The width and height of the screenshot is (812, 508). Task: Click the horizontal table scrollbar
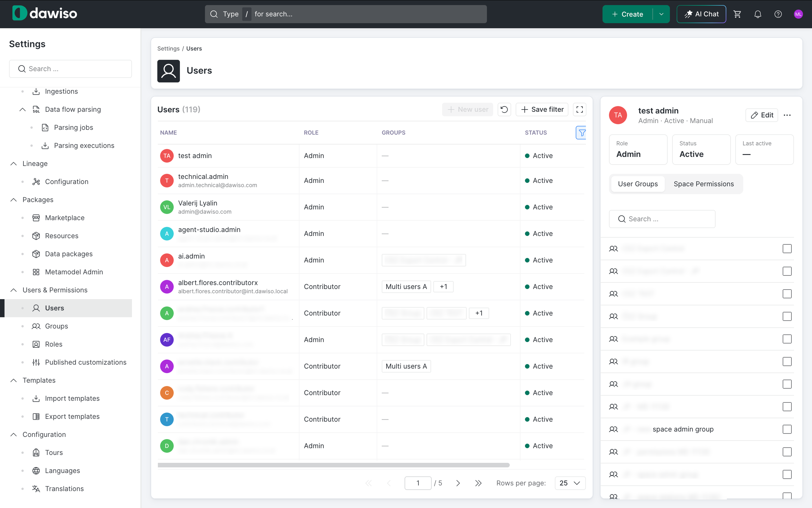point(334,465)
